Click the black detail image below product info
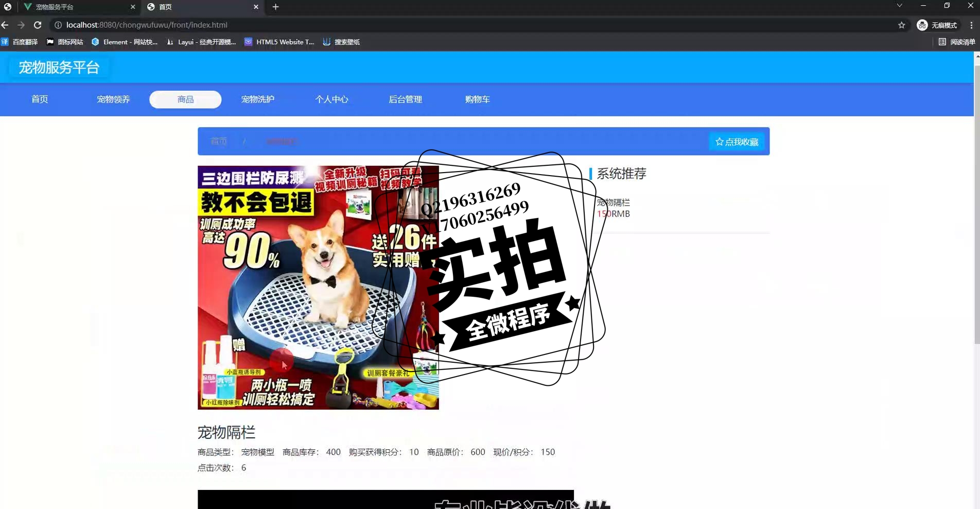980x509 pixels. [x=386, y=499]
